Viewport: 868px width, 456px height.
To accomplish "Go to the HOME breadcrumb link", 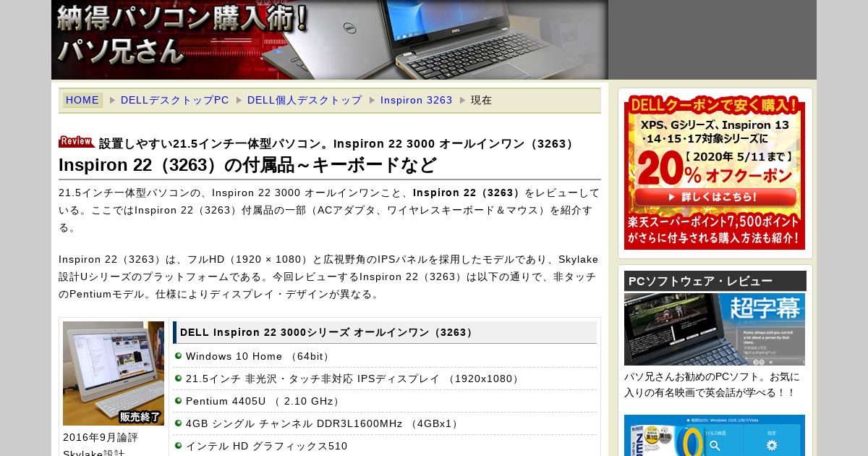I will point(82,100).
